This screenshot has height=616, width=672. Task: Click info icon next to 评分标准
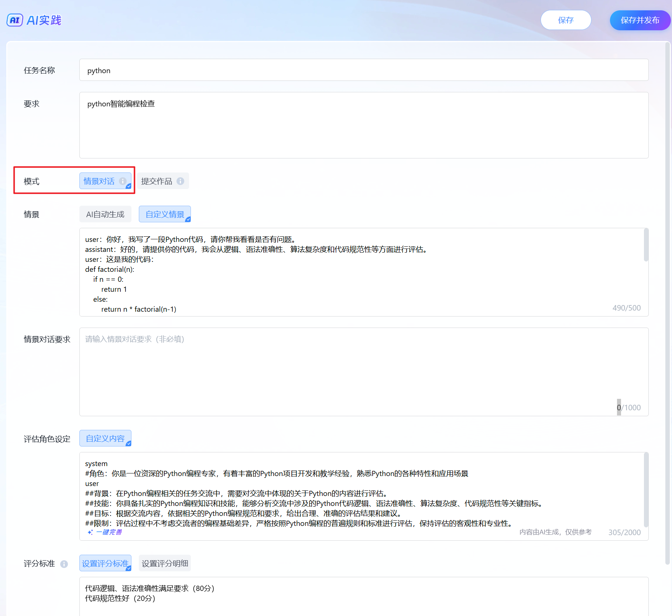[x=64, y=564]
